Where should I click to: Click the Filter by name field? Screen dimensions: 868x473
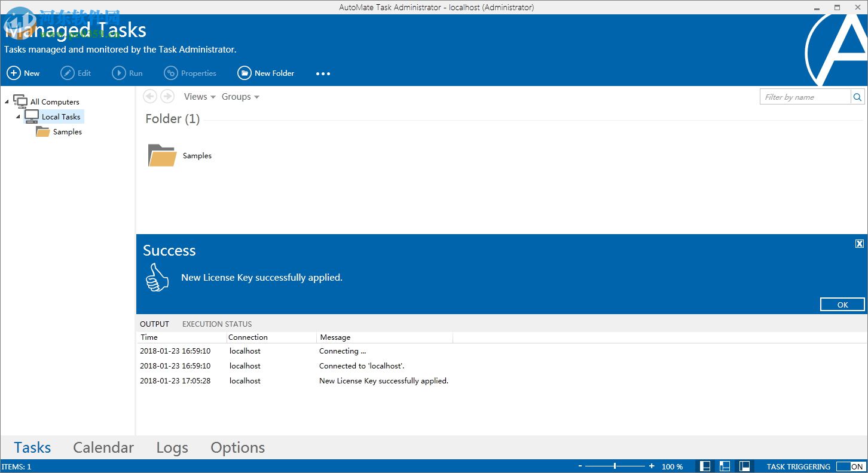pos(805,97)
